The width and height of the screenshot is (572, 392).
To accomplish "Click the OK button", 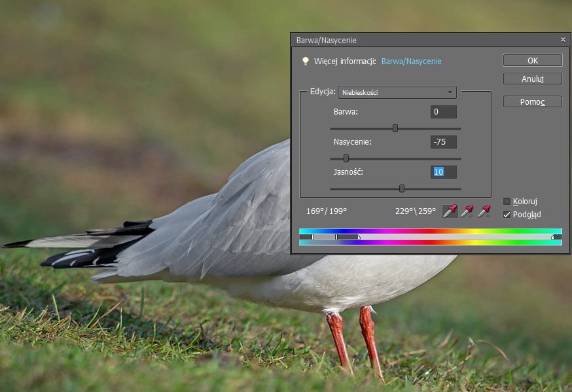I will click(x=533, y=60).
